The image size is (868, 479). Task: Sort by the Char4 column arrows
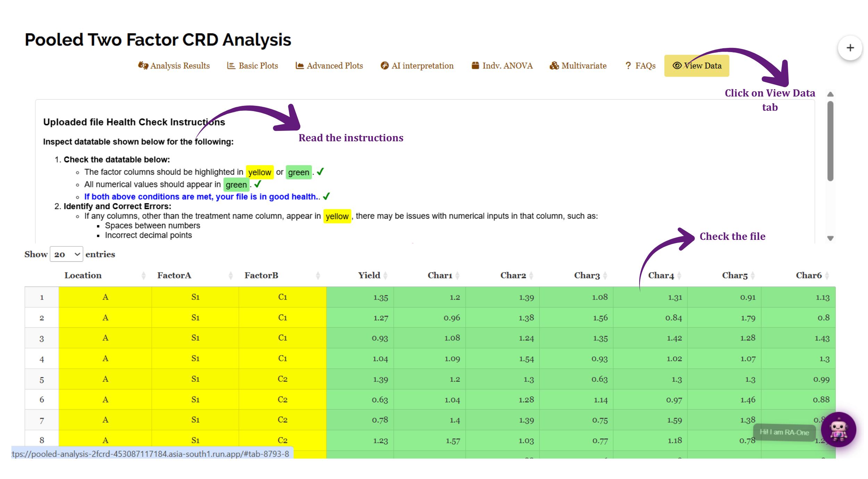click(x=679, y=276)
